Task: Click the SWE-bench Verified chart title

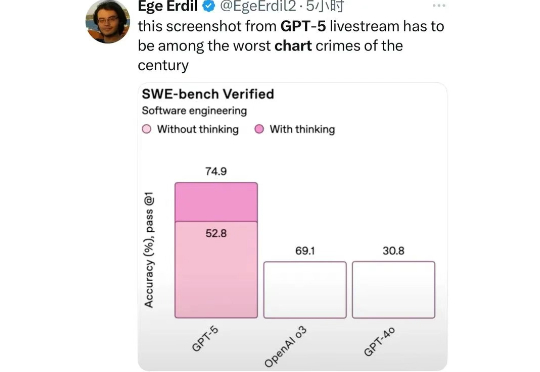Action: 208,94
